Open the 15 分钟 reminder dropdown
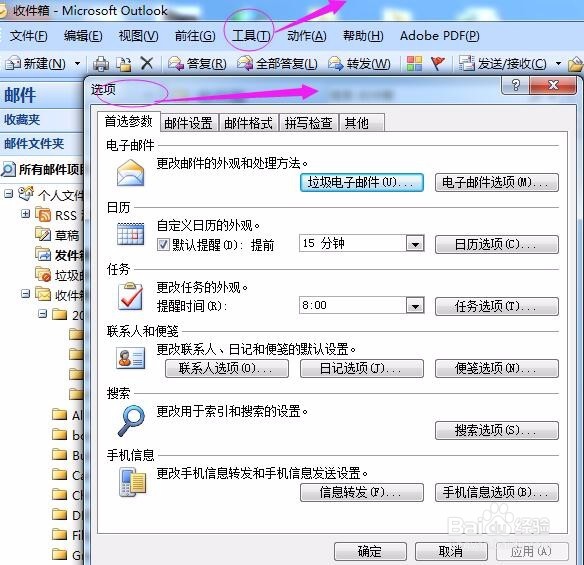Viewport: 584px width, 565px height. click(x=415, y=244)
